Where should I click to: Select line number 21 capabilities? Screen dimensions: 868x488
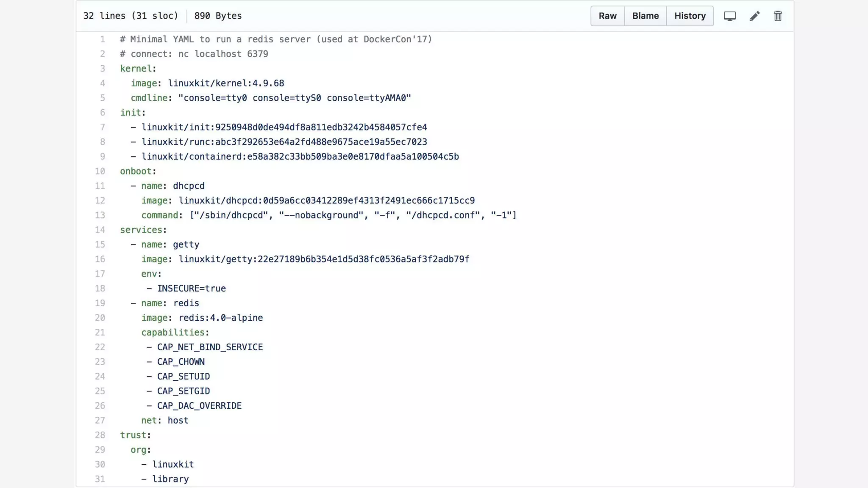(x=100, y=333)
